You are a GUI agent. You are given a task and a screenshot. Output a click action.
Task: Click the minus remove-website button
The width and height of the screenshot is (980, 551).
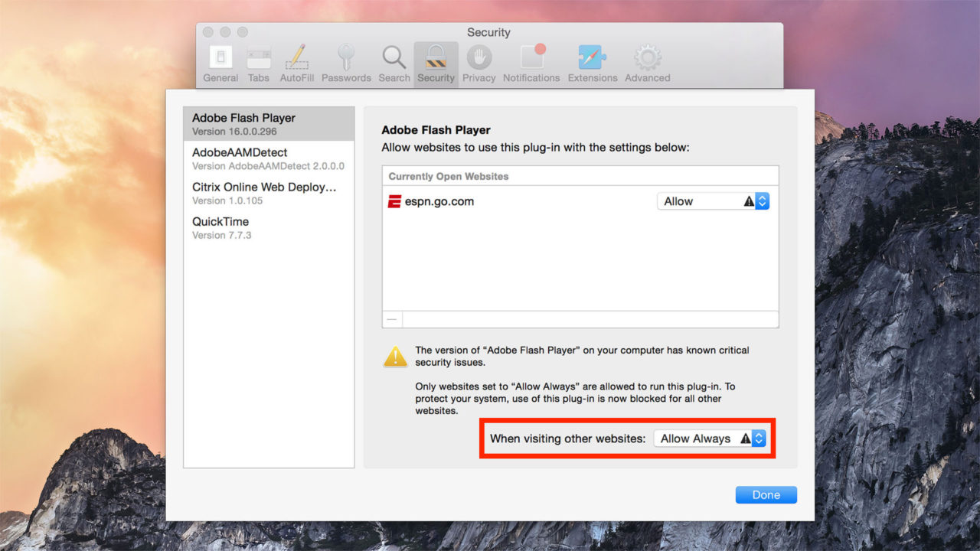(392, 319)
